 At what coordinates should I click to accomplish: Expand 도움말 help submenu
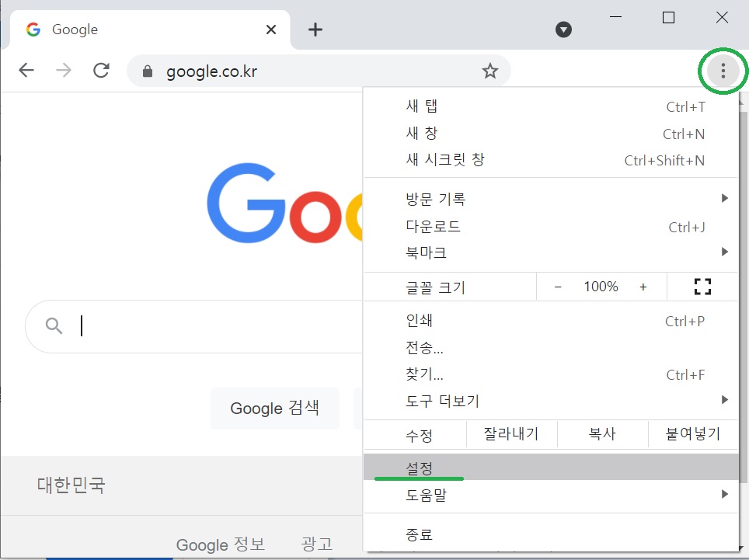(551, 495)
